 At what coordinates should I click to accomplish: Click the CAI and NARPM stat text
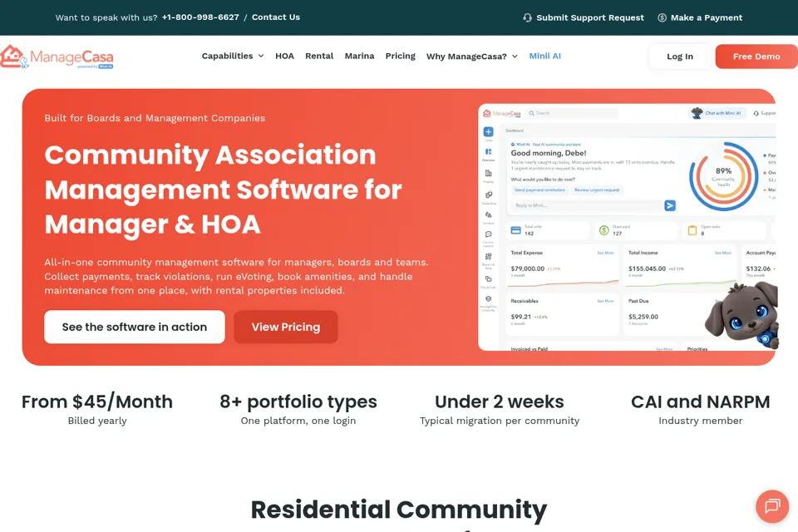click(x=700, y=401)
